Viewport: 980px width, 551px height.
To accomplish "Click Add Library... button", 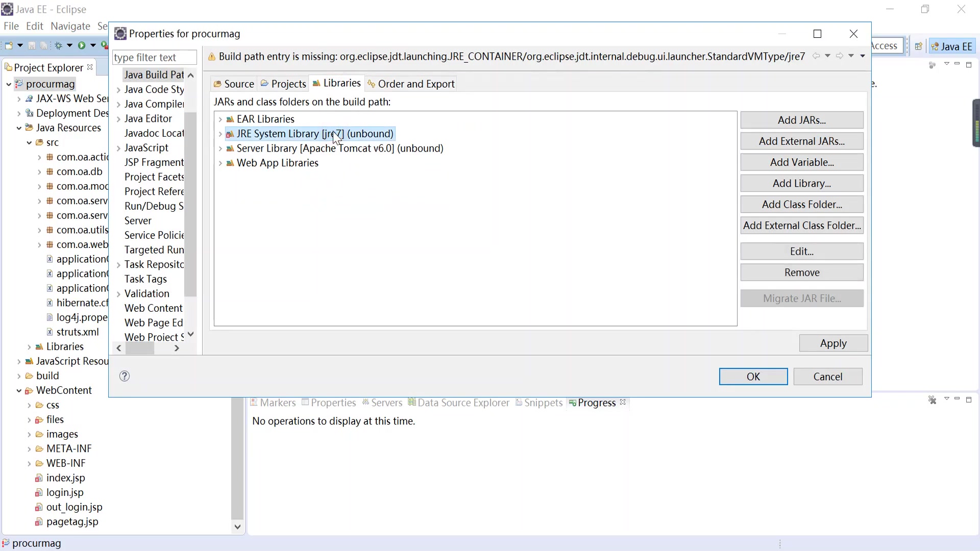I will tap(802, 183).
